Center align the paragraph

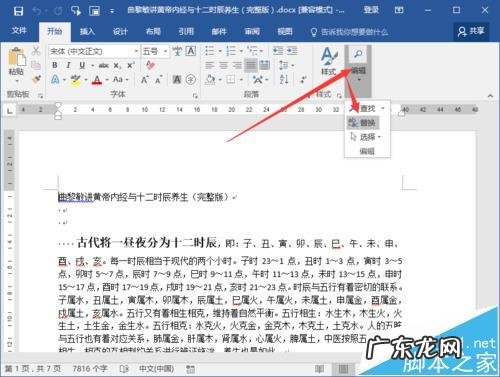[x=223, y=65]
